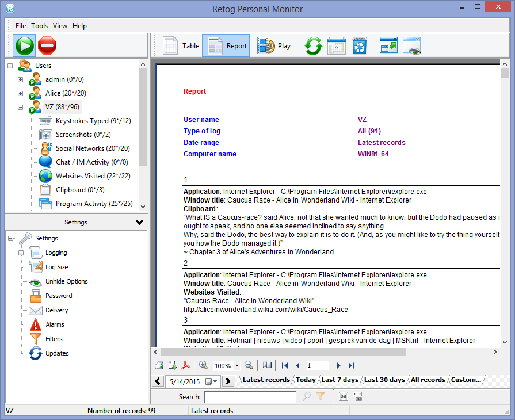Screen dimensions: 515x420
Task: Open the zoom percentage dropdown
Action: [x=236, y=365]
